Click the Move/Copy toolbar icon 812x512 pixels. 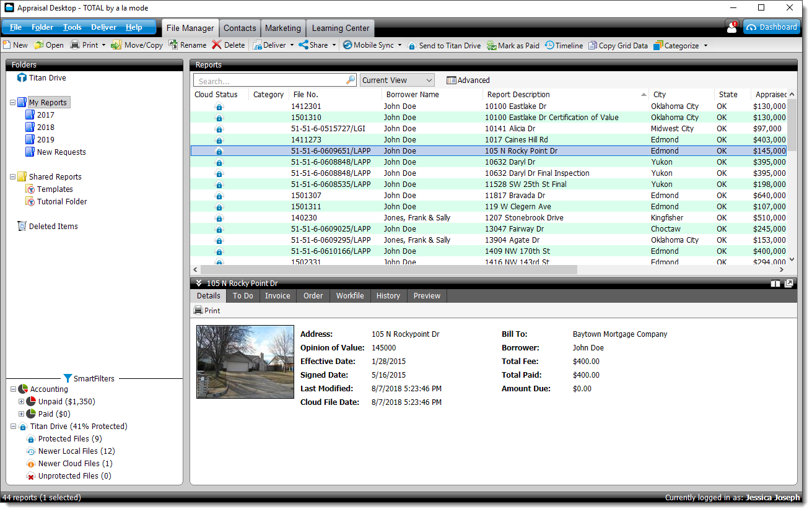point(116,45)
